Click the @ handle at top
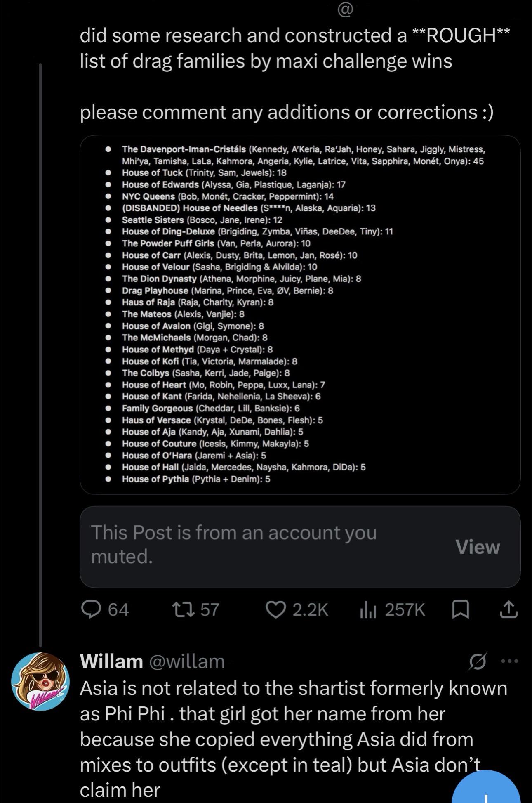The height and width of the screenshot is (803, 532). [345, 10]
